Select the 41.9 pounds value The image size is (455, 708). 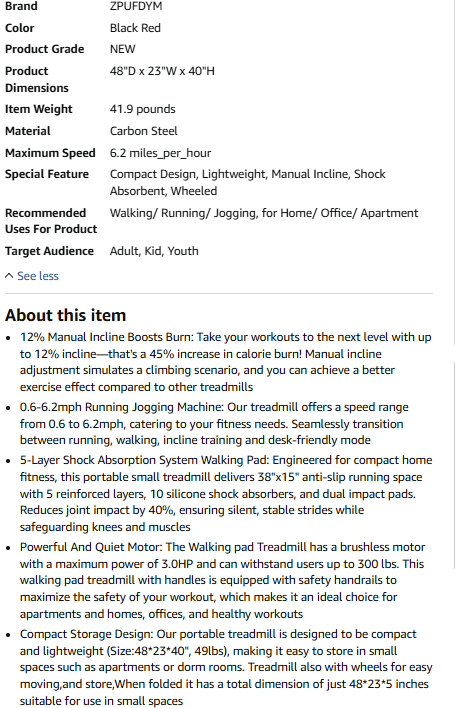coord(142,109)
